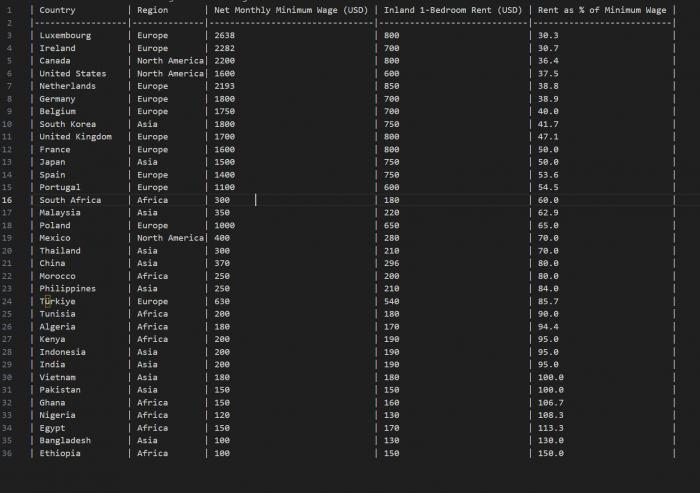The image size is (700, 493).
Task: Click the 630 wage value in Türkiye row
Action: coord(222,301)
